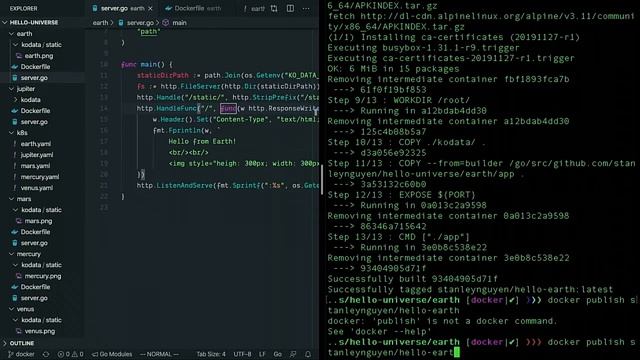Click the synchronize changes icon
This screenshot has width=640, height=360.
tap(46, 354)
